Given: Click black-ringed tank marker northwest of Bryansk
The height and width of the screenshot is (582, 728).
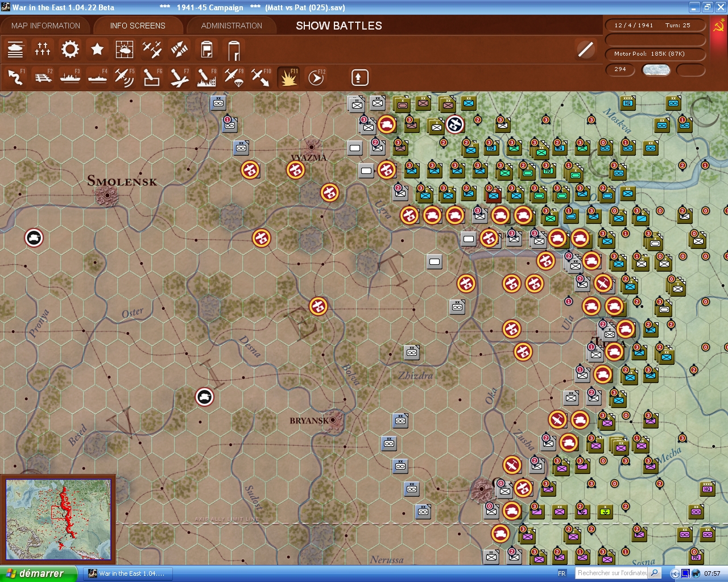Looking at the screenshot, I should point(205,397).
